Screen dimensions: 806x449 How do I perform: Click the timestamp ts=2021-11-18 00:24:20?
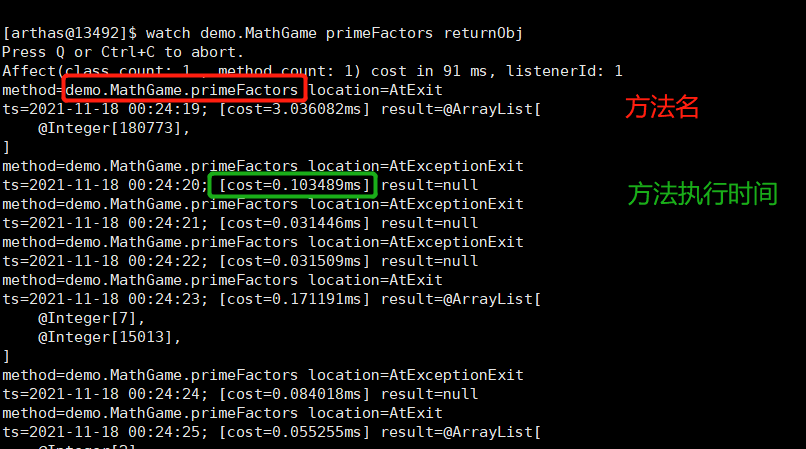[103, 185]
